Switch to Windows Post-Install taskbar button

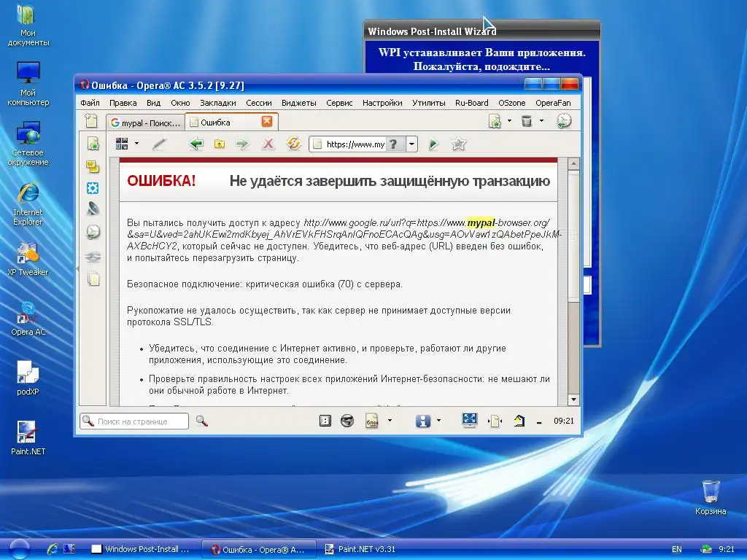pos(141,549)
